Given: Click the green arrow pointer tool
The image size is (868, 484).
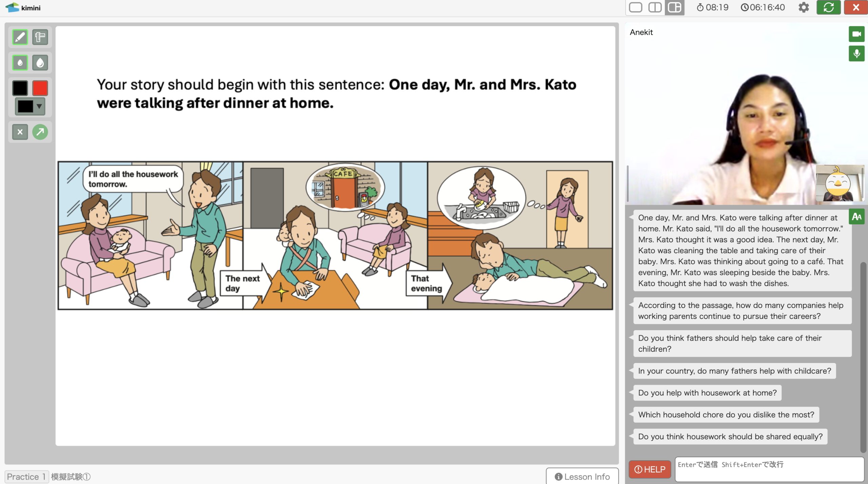Looking at the screenshot, I should tap(40, 132).
